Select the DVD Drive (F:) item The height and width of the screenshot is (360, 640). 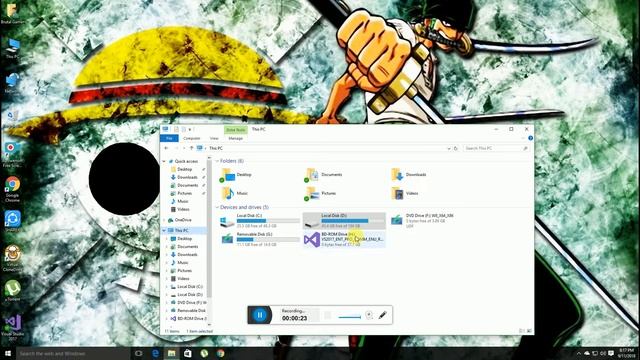(x=422, y=220)
